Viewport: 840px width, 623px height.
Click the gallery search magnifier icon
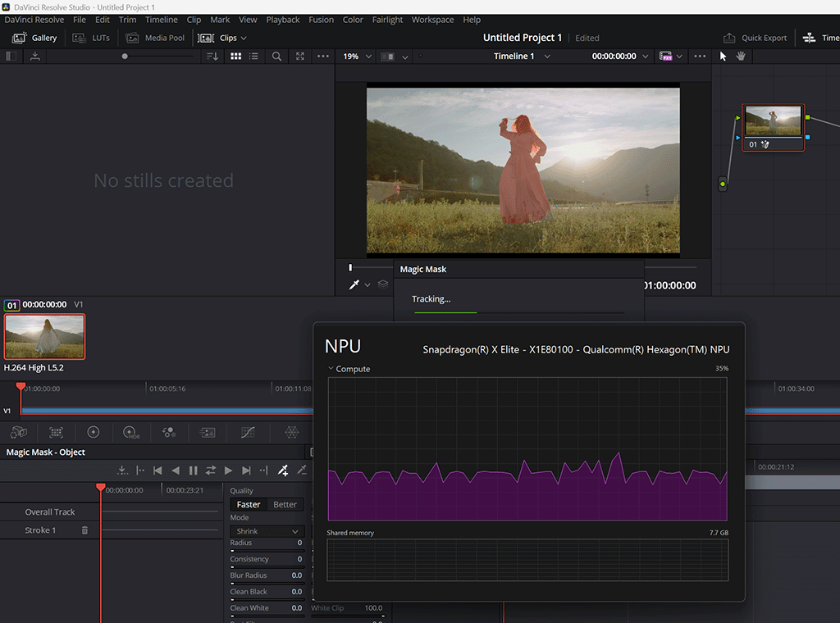(276, 57)
